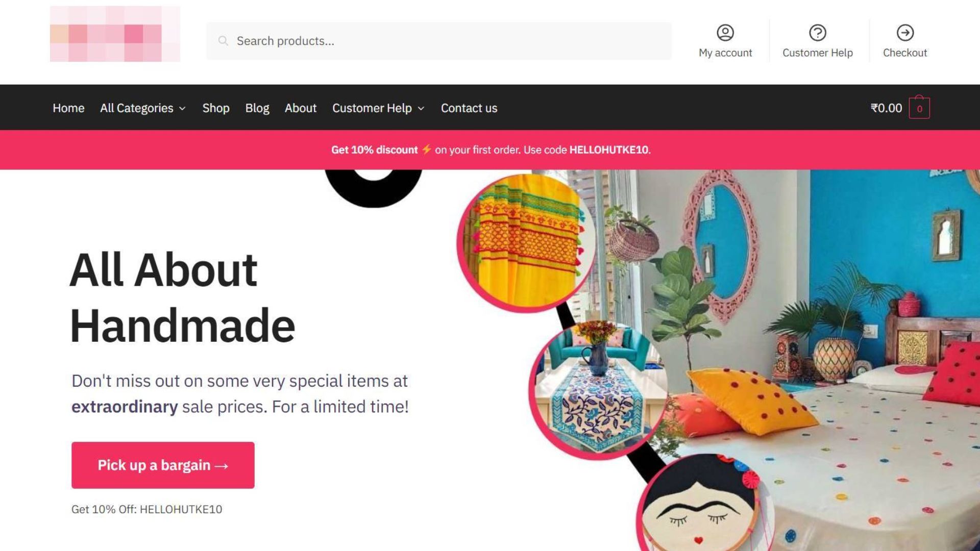Click the yellow embroidered fabric thumbnail
980x551 pixels.
(x=527, y=242)
